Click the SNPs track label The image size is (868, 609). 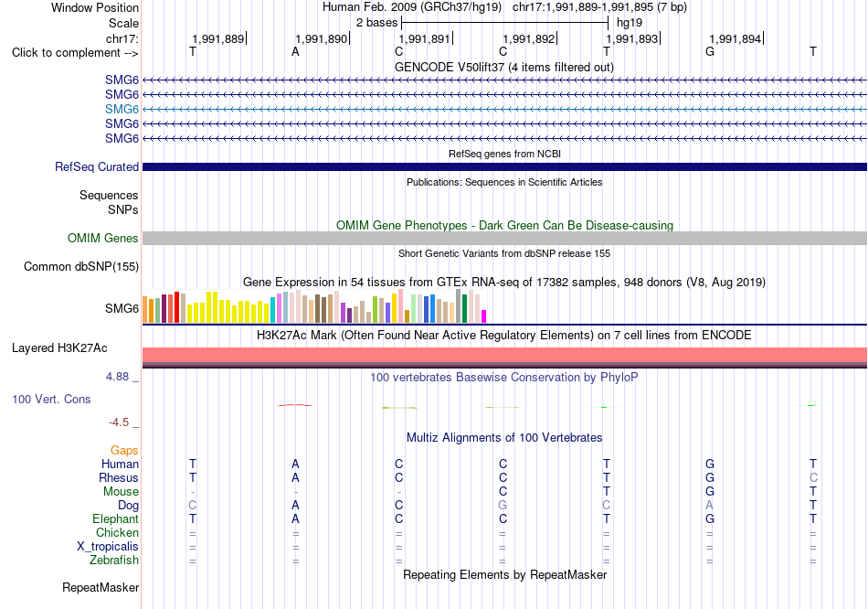[123, 209]
